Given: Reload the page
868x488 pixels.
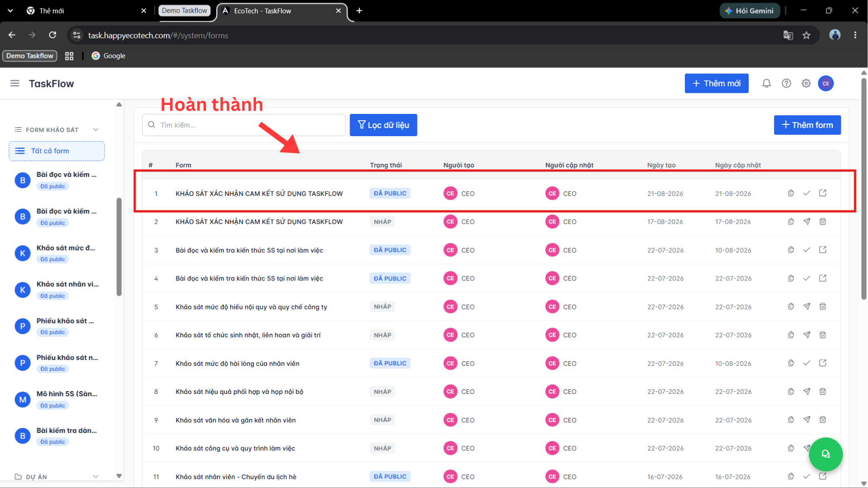Looking at the screenshot, I should [52, 35].
